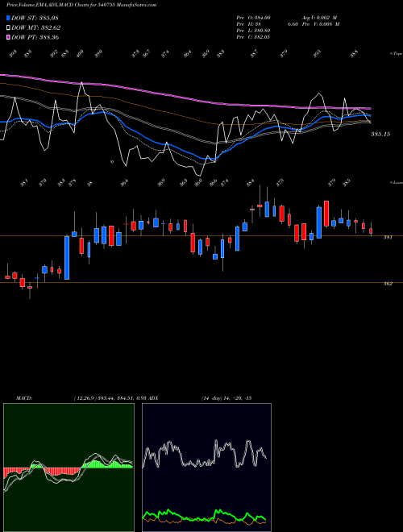Click the Avg V volume reading
Image resolution: width=403 pixels, height=532 pixels.
pos(319,18)
